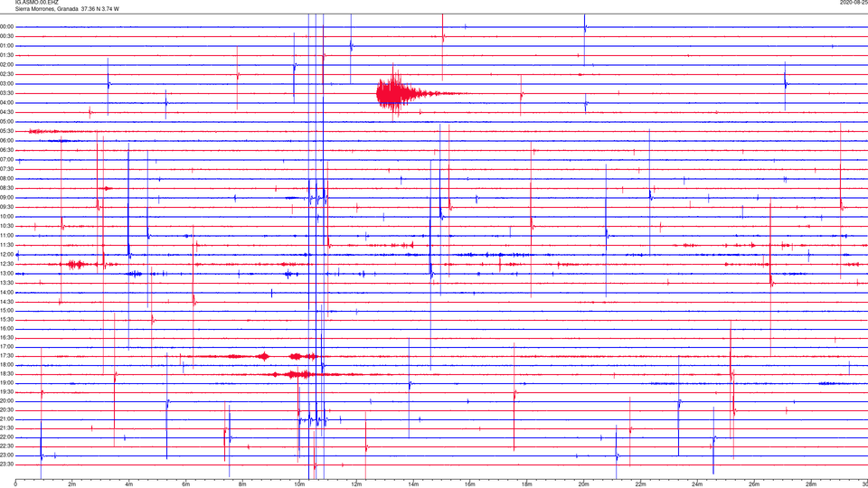Viewport: 868px width, 488px height.
Task: Click the 19:30 row label
Action: pos(7,391)
